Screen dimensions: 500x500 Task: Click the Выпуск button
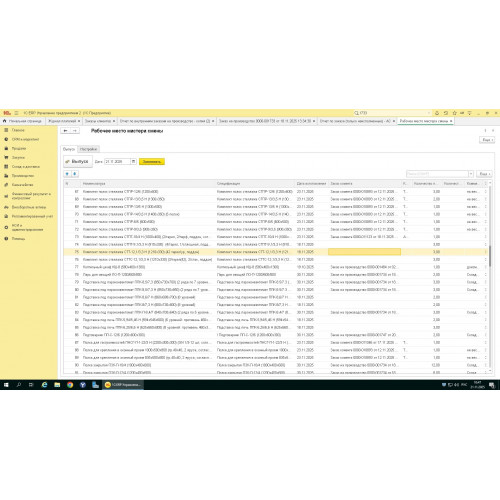[x=78, y=161]
